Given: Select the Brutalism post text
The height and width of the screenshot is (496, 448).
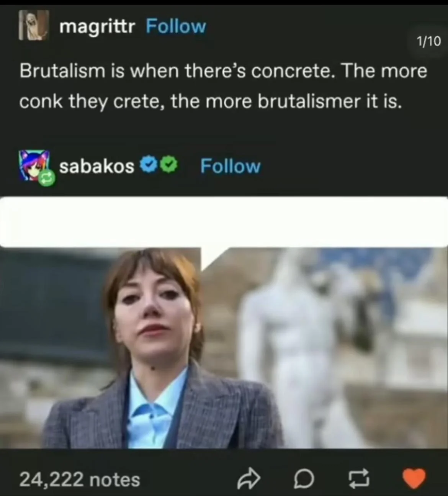Looking at the screenshot, I should [223, 86].
